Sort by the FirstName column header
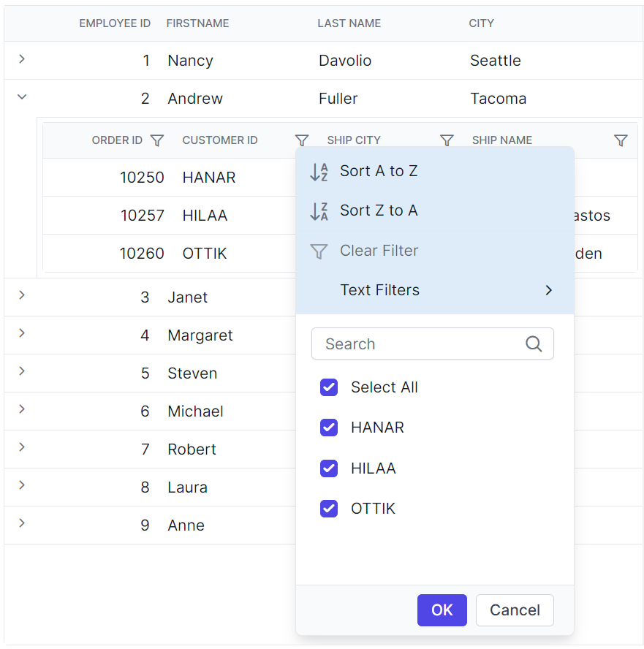 tap(197, 23)
